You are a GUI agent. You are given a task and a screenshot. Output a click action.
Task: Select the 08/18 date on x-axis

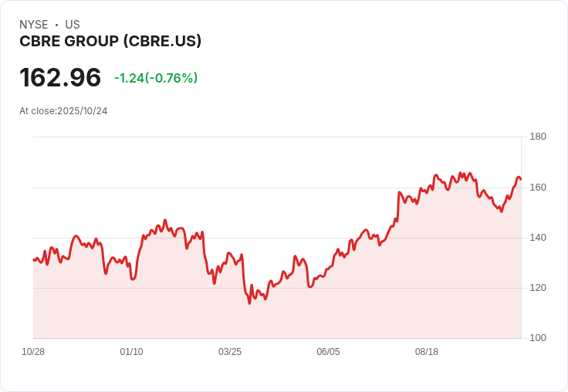pyautogui.click(x=427, y=352)
